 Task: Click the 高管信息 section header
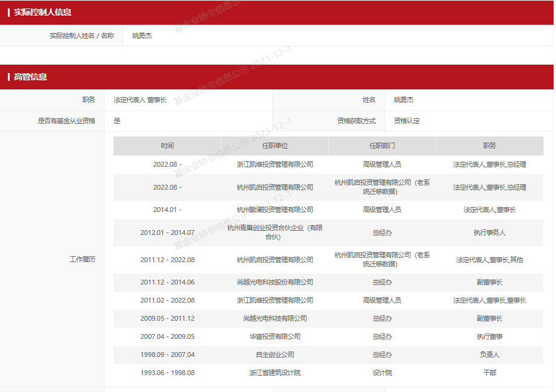click(x=276, y=77)
